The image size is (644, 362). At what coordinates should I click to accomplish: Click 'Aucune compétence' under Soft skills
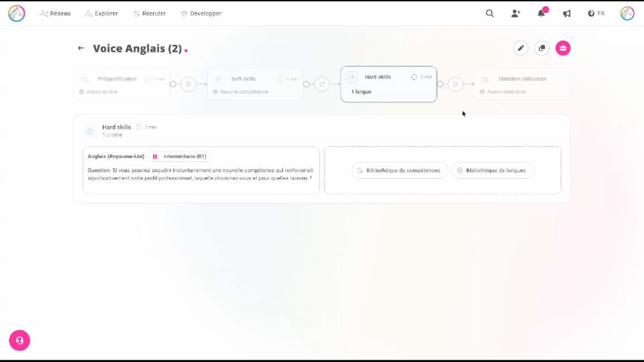point(244,92)
